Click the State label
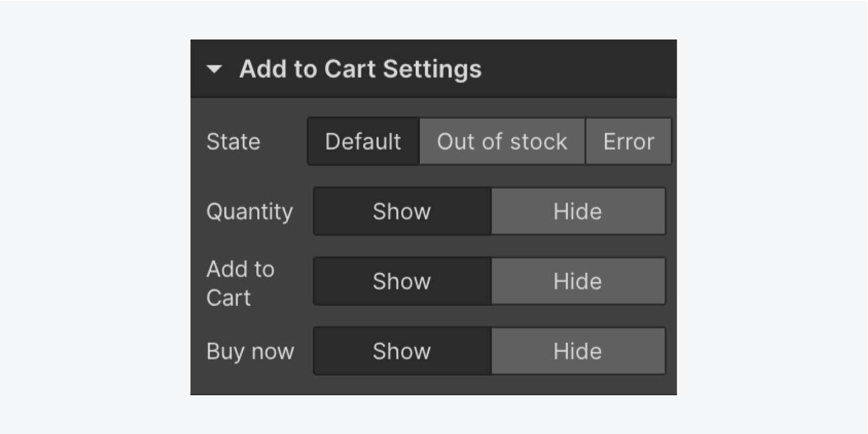 tap(233, 142)
